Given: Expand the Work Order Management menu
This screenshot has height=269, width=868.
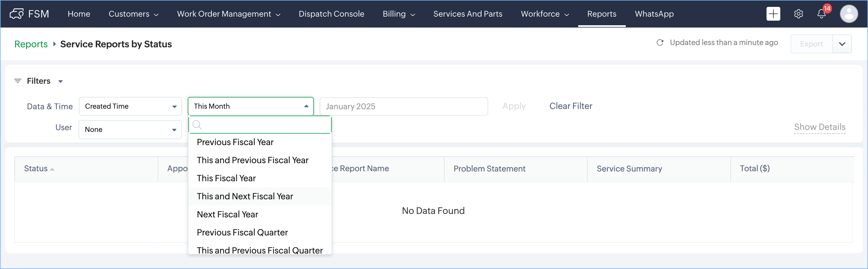Looking at the screenshot, I should tap(228, 14).
